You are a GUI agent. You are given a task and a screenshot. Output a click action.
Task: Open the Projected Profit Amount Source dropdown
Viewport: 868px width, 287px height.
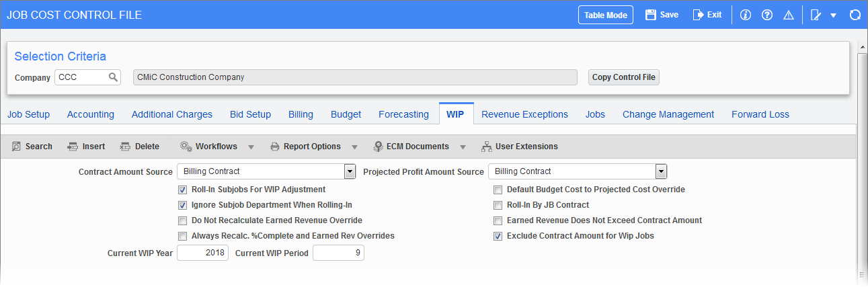point(661,171)
